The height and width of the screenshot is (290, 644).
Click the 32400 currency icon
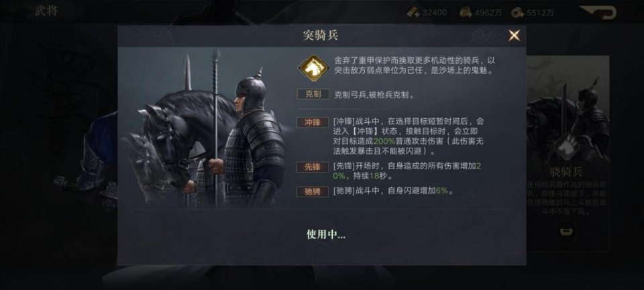[413, 13]
